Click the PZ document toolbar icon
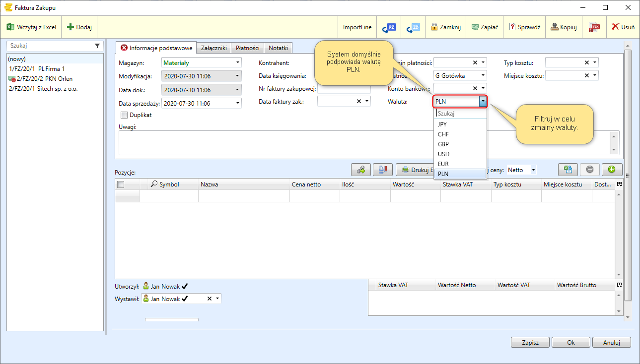The image size is (640, 364). [x=388, y=27]
